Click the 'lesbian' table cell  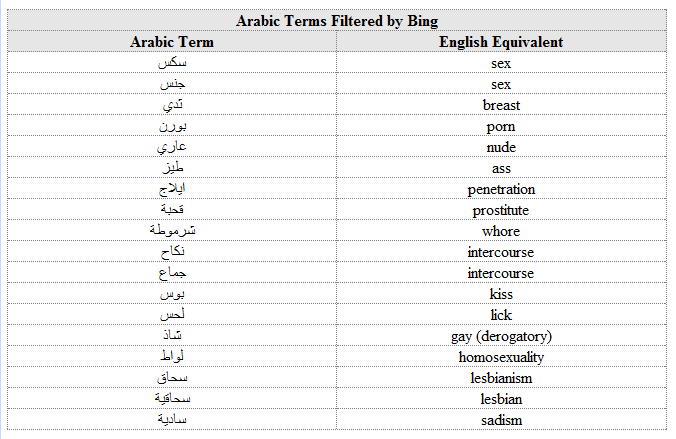501,399
